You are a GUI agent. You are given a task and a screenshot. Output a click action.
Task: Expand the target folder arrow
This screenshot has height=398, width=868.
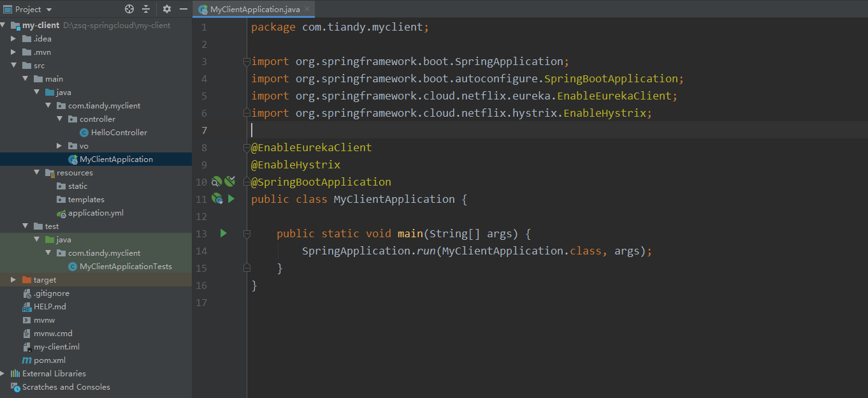point(14,280)
